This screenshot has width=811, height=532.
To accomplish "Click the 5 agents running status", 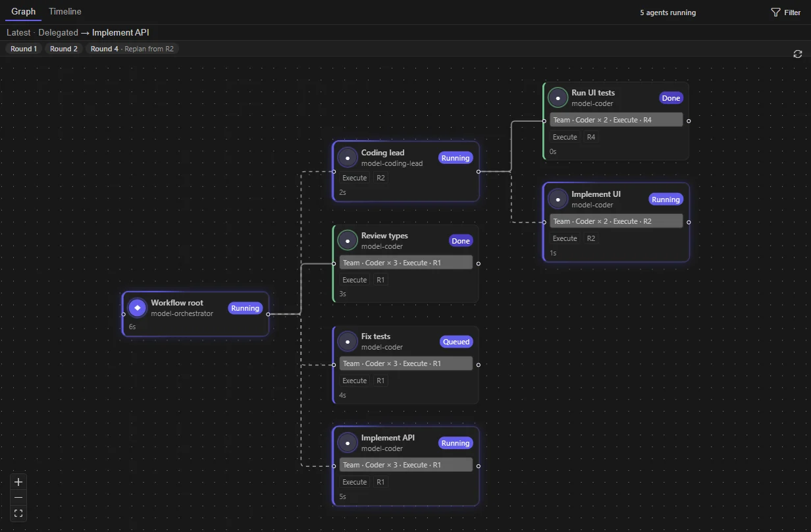I will (x=667, y=13).
